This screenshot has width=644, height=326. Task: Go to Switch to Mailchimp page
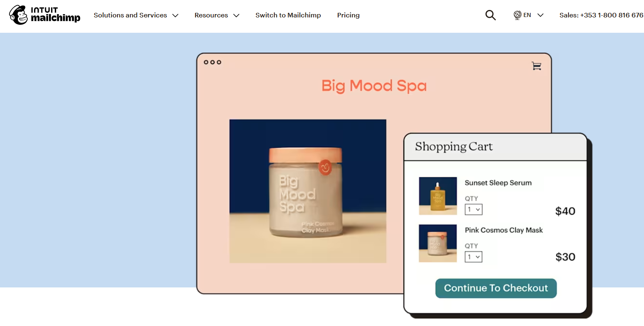pyautogui.click(x=288, y=15)
